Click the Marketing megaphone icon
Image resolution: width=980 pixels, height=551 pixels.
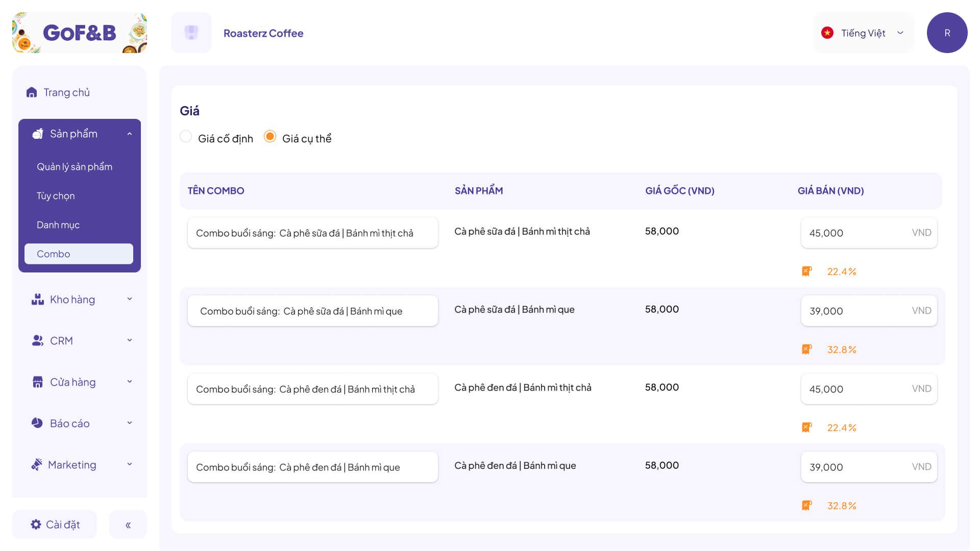(36, 464)
